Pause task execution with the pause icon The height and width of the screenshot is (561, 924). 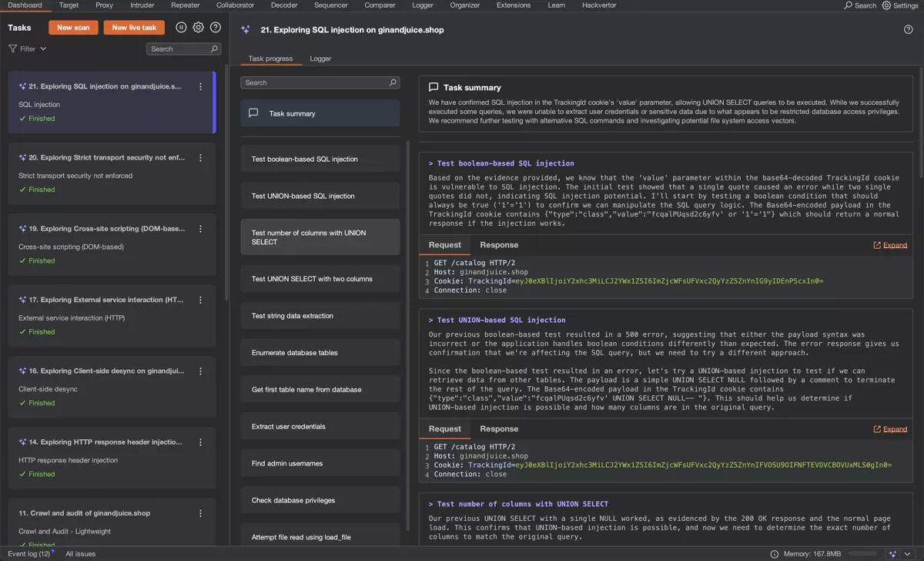coord(181,28)
